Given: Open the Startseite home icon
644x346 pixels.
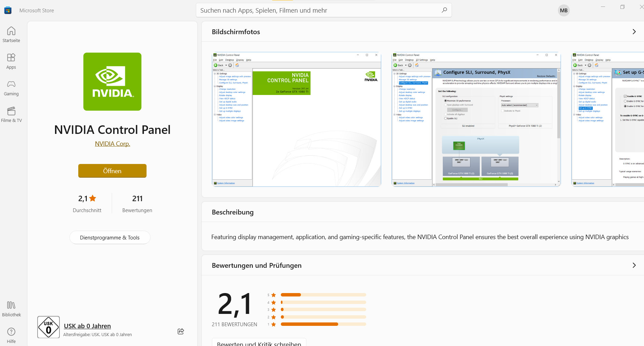Looking at the screenshot, I should (11, 31).
